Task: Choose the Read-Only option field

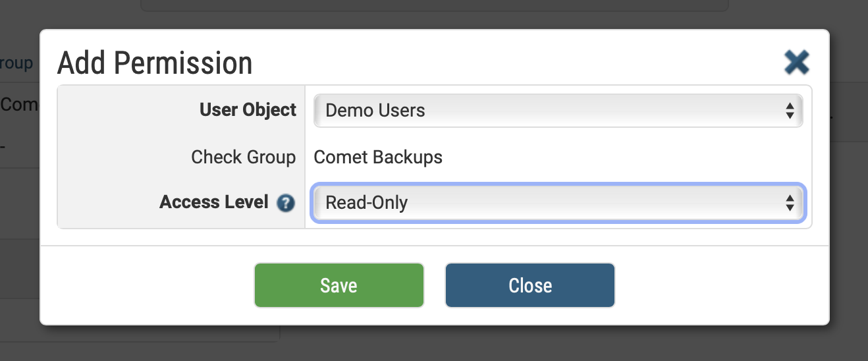Action: (367, 203)
